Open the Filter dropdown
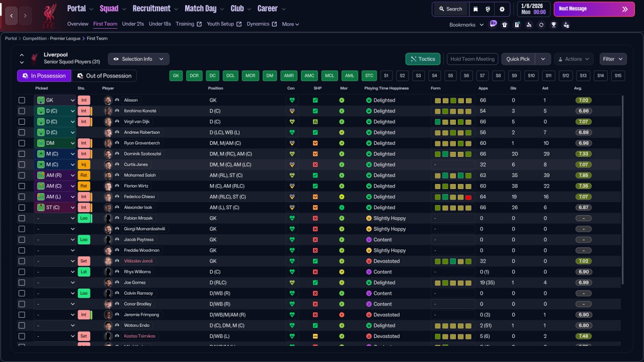This screenshot has height=362, width=644. pos(613,59)
